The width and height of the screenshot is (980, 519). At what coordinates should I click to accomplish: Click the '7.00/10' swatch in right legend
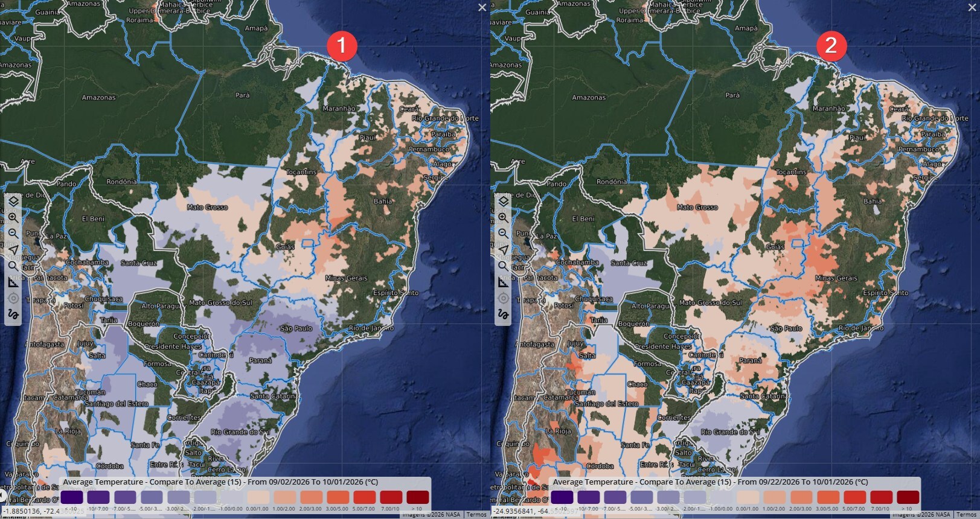881,497
